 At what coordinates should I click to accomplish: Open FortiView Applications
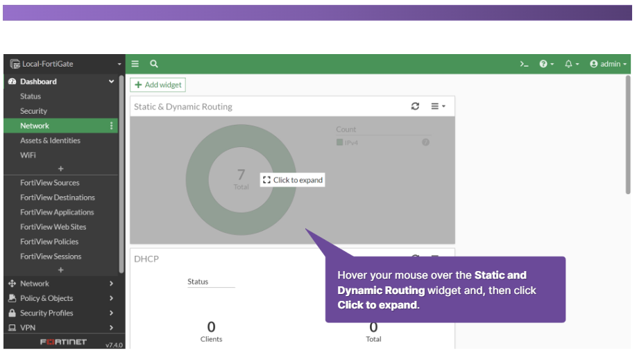57,212
